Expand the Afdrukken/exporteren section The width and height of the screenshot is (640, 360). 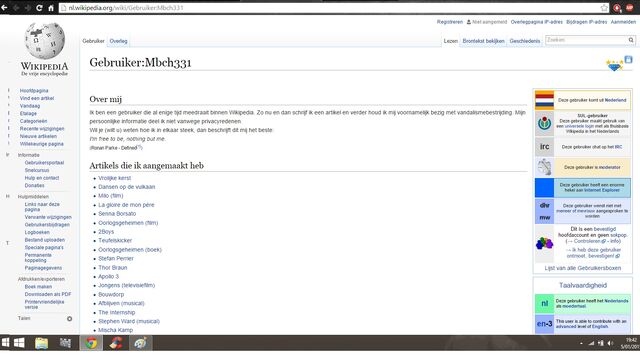click(41, 279)
